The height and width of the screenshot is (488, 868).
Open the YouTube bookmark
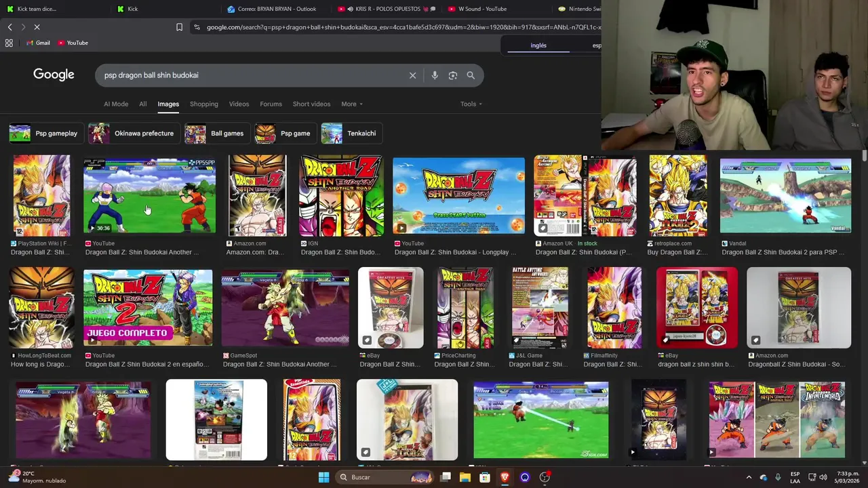point(73,43)
